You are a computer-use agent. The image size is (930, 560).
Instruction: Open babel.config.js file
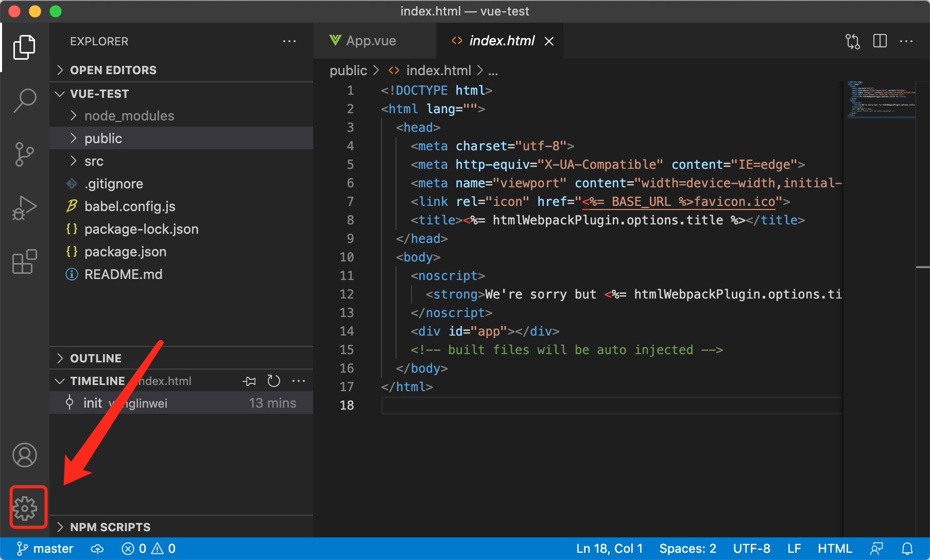(181, 206)
